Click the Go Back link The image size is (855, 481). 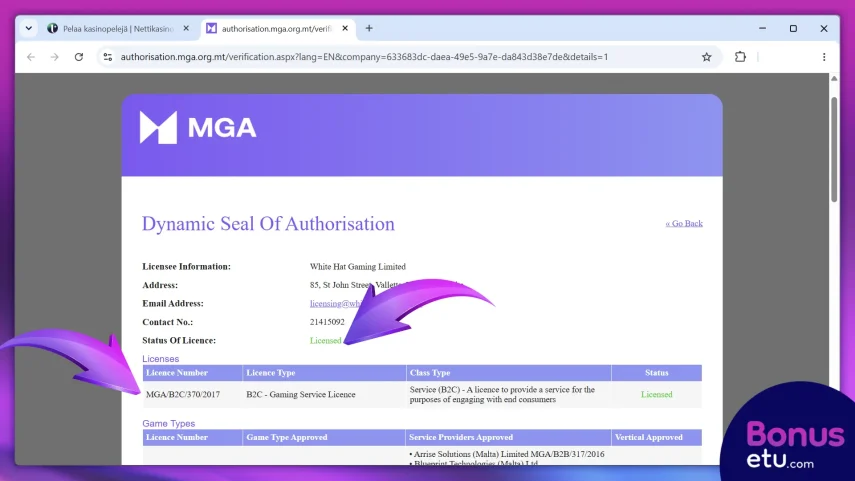[684, 223]
